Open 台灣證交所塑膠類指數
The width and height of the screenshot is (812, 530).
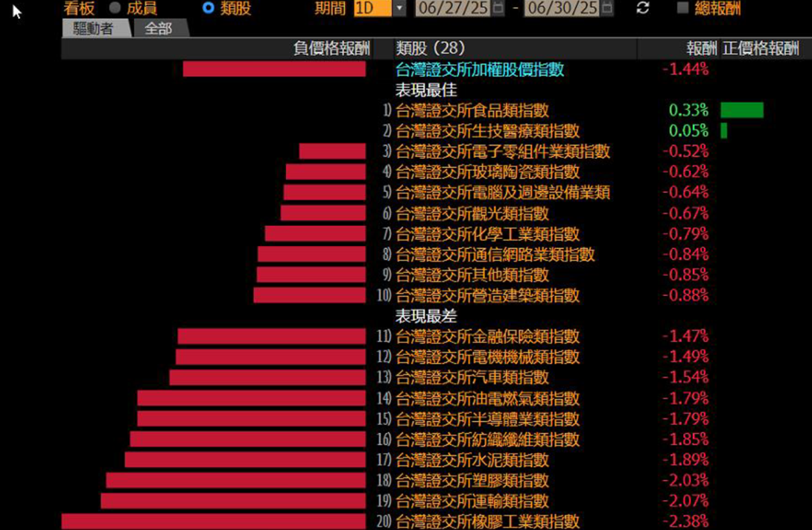coord(472,481)
